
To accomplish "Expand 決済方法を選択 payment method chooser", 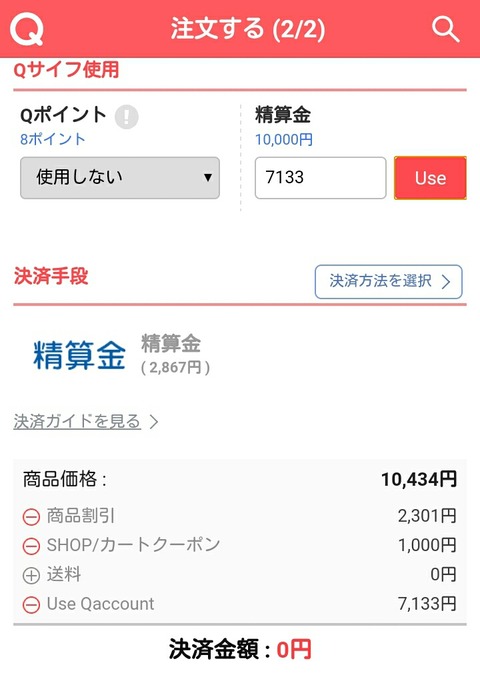I will tap(388, 282).
